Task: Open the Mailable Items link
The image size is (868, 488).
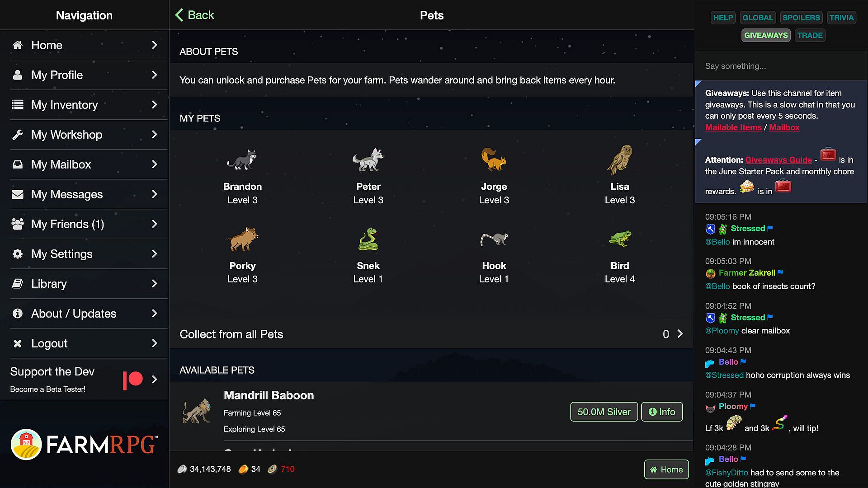Action: [733, 127]
